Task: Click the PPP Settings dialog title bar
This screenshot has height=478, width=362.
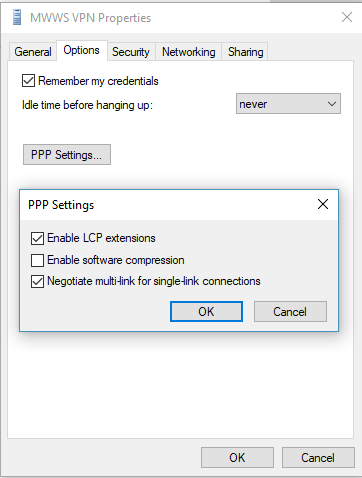Action: 167,205
